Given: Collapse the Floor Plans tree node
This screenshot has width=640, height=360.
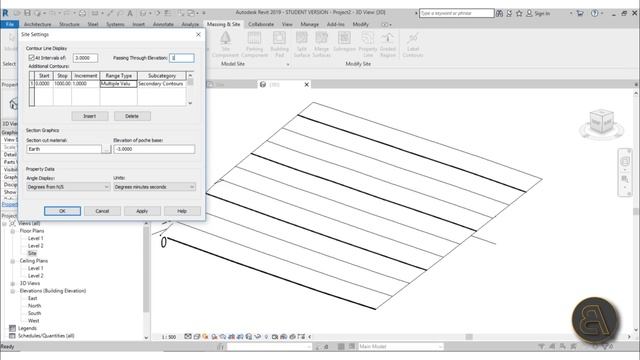Looking at the screenshot, I should pos(13,231).
